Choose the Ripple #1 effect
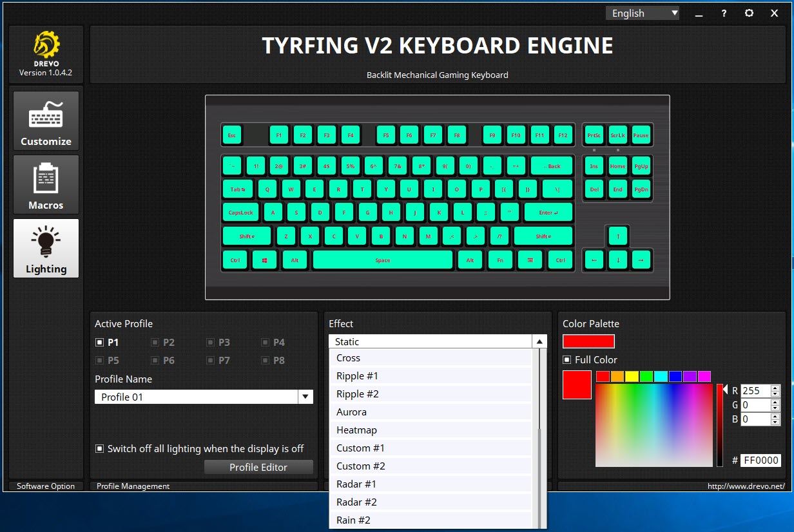Screen dimensions: 794x532 click(431, 376)
